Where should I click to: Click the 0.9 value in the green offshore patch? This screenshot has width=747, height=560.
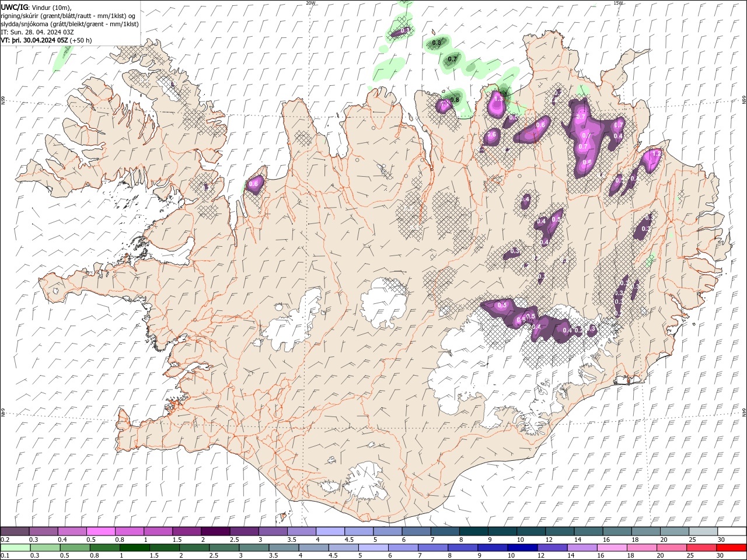point(437,43)
